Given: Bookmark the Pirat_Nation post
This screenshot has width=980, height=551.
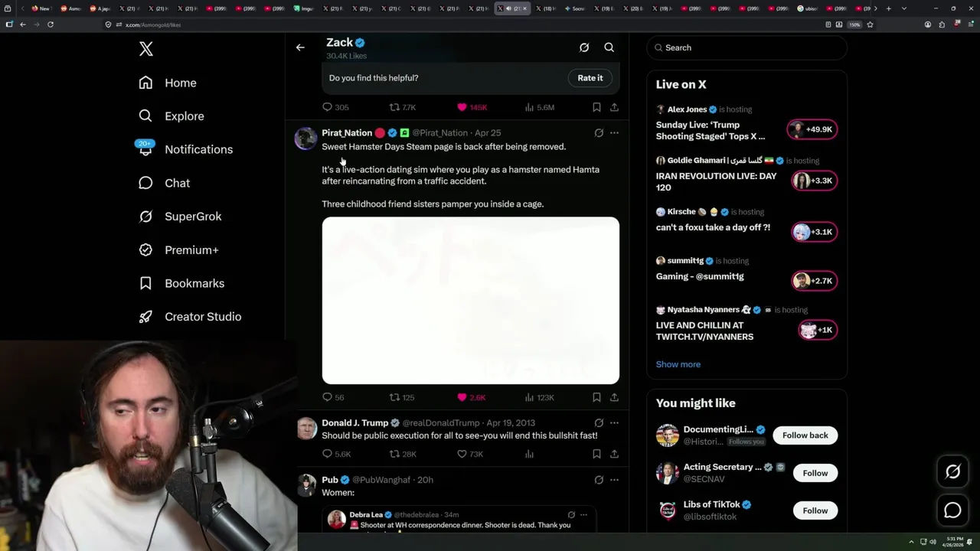Looking at the screenshot, I should click(596, 397).
